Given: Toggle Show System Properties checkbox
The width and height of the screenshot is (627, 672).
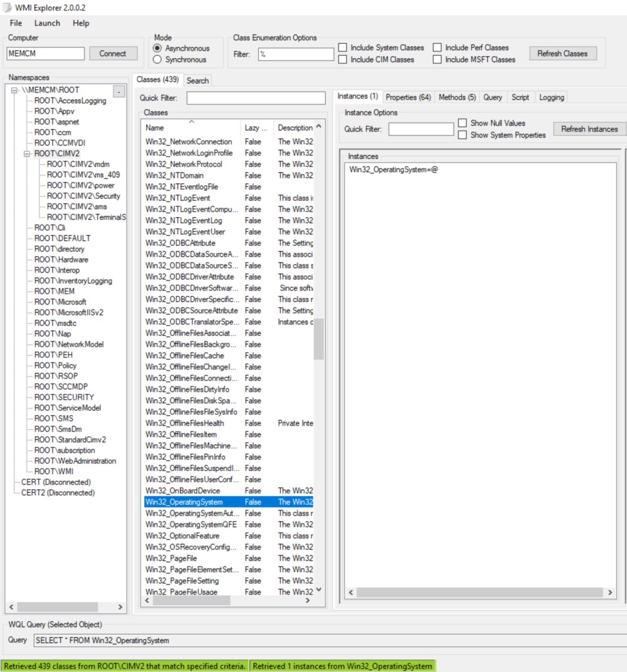Looking at the screenshot, I should coord(462,135).
